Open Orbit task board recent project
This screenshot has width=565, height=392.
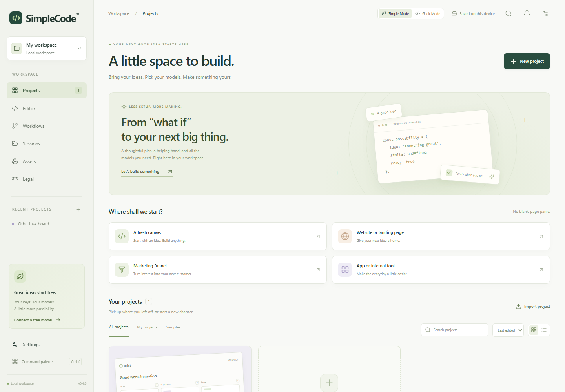[x=47, y=224]
